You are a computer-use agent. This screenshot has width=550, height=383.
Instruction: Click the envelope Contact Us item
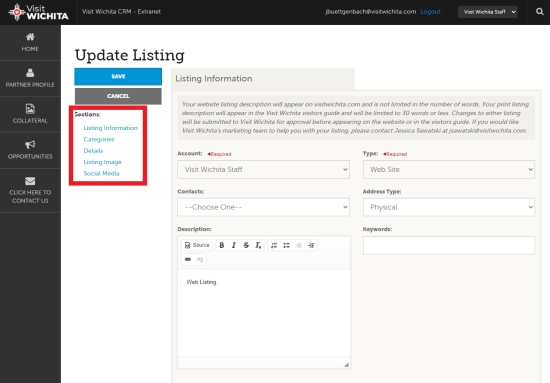click(30, 190)
